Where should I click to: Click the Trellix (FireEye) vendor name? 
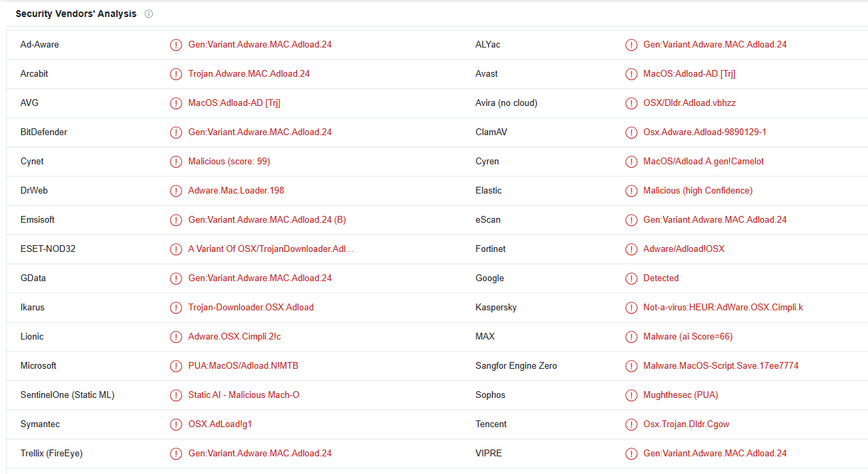pyautogui.click(x=52, y=454)
